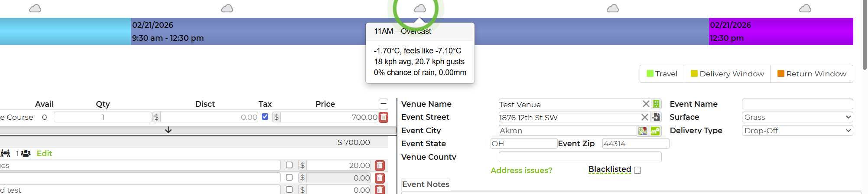Screen dimensions: 868x194
Task: Click the green MapQuest icon by Event City
Action: coord(655,131)
